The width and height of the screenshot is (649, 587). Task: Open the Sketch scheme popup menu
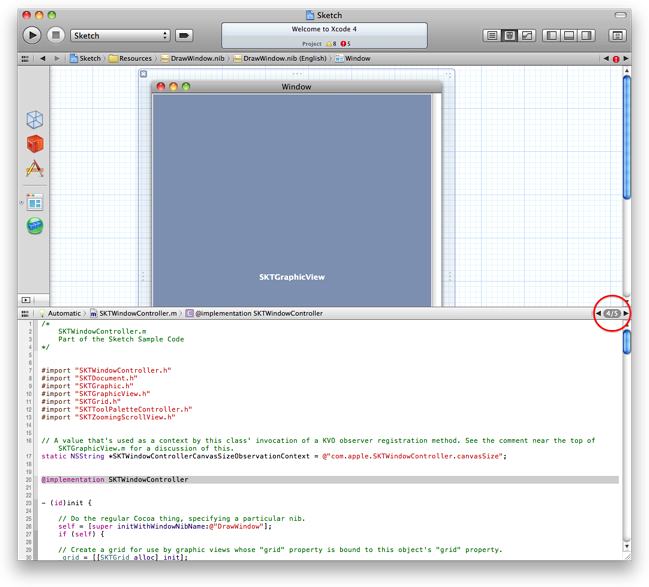click(120, 35)
